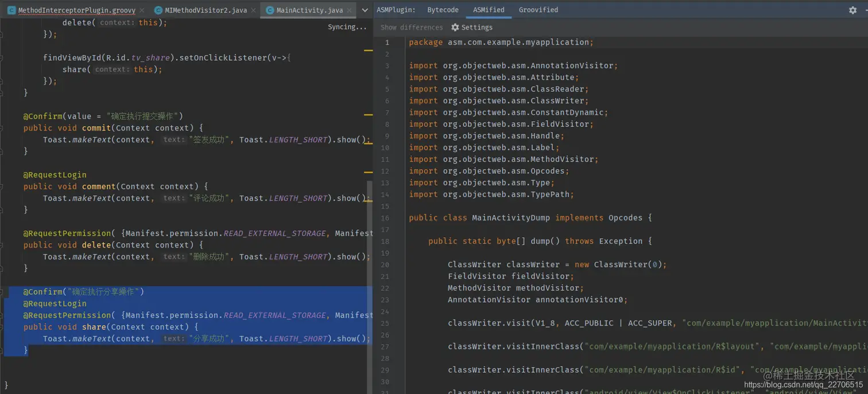Click the gear icon beside Settings
Screen dimensions: 868x394
pyautogui.click(x=455, y=28)
